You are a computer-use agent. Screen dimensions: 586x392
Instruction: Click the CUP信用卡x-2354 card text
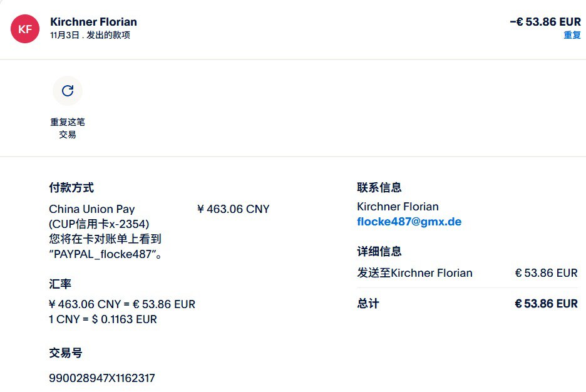pyautogui.click(x=99, y=224)
